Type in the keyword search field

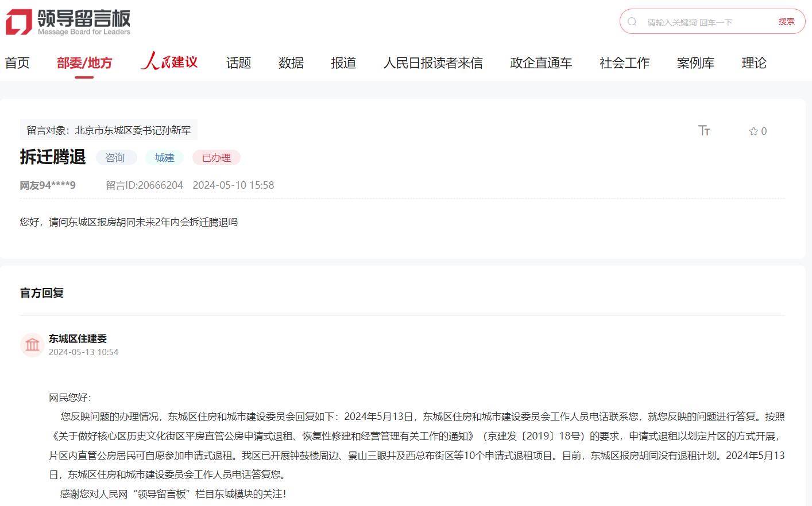706,22
